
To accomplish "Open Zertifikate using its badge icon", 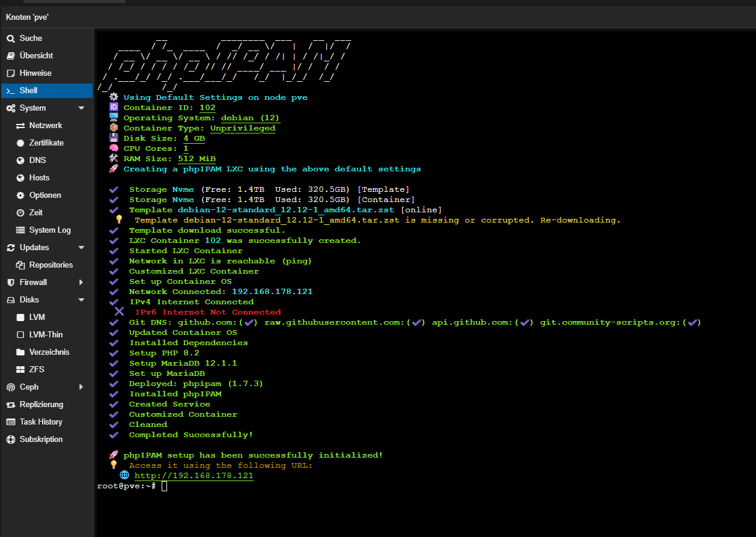I will point(20,143).
